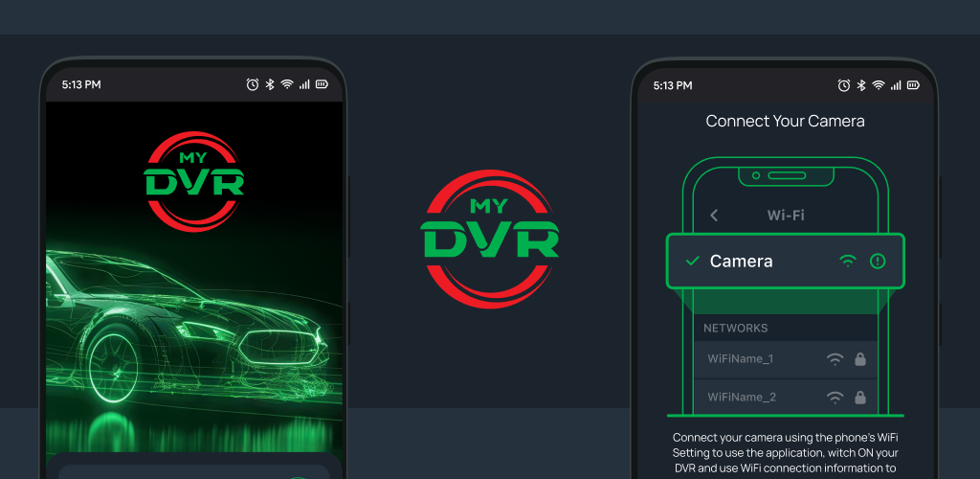Click the Connect Your Camera heading

(785, 121)
